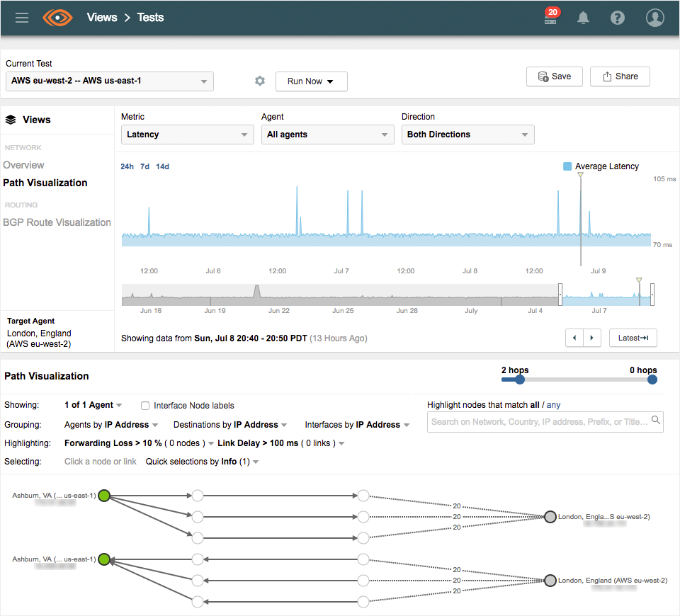Toggle the Average Latency legend series
680x616 pixels.
click(x=567, y=166)
